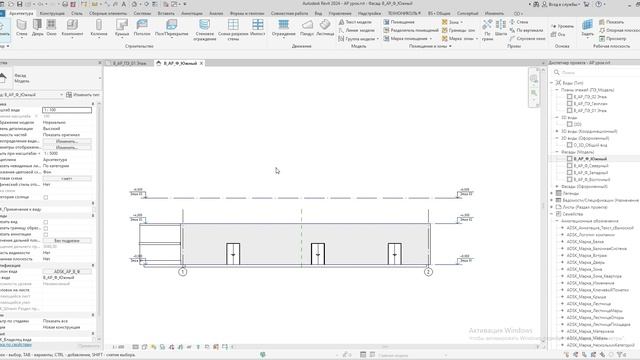Select the По грани opening tool
This screenshot has width=640, height=360.
click(x=487, y=30)
